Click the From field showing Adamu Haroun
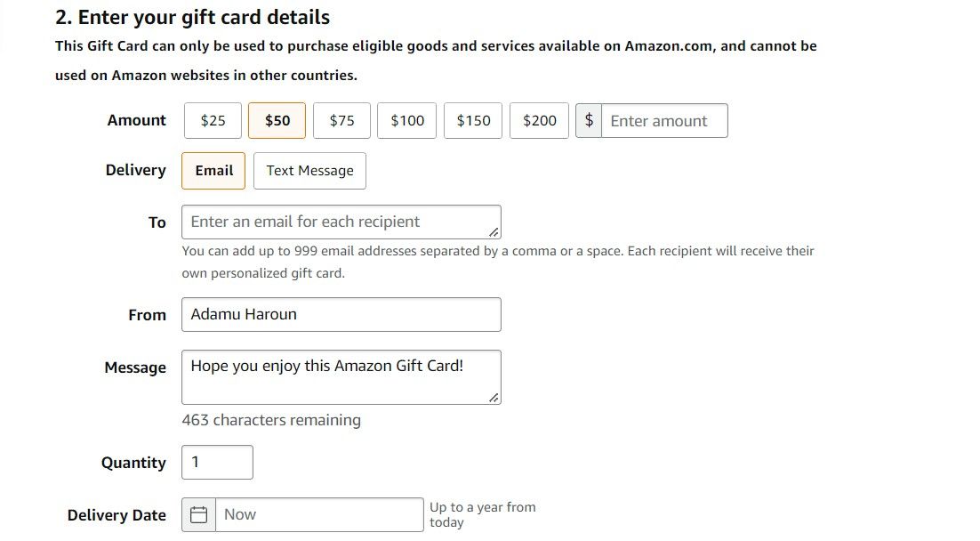980x541 pixels. (341, 314)
